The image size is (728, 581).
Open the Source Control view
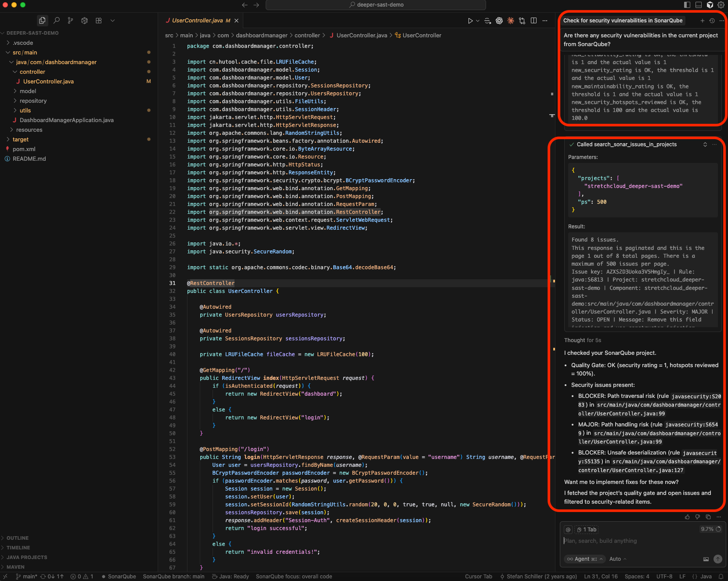click(70, 20)
